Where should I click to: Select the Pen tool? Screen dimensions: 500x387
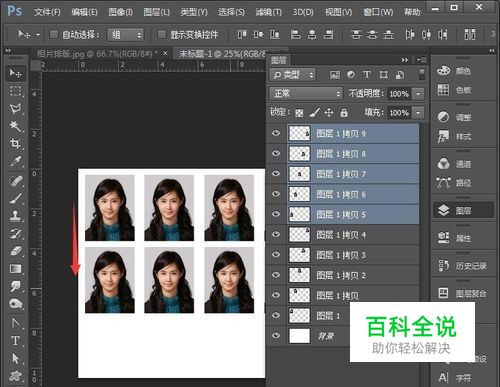coord(15,323)
